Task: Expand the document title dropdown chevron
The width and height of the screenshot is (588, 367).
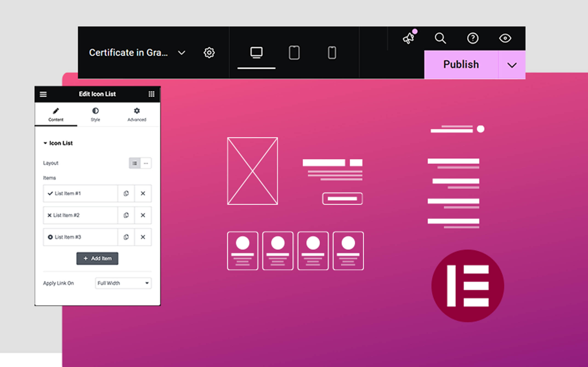Action: pos(181,53)
